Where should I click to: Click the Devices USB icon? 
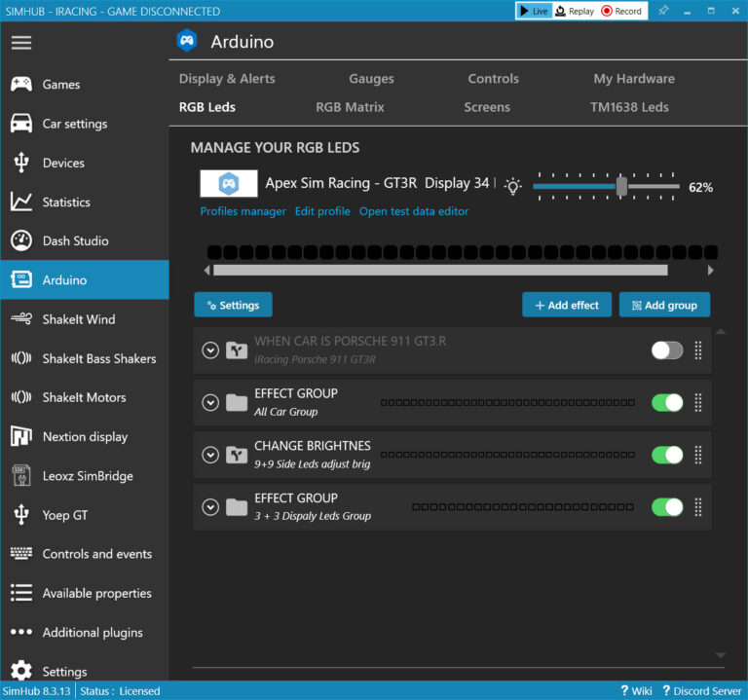tap(21, 163)
